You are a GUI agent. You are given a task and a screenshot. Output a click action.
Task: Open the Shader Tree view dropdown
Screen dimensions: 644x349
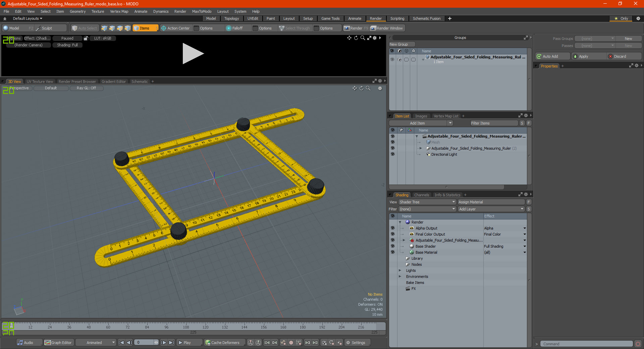[427, 202]
